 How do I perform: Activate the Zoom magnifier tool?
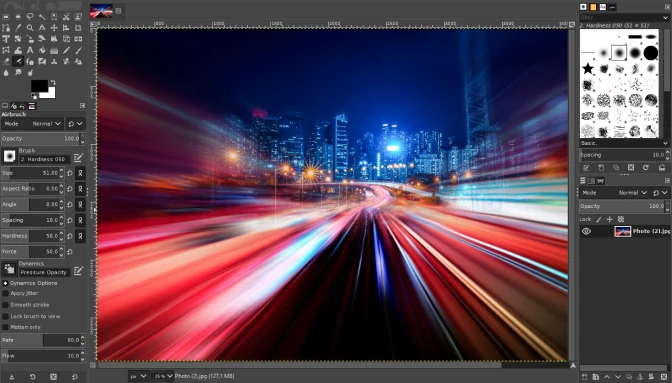click(x=30, y=28)
